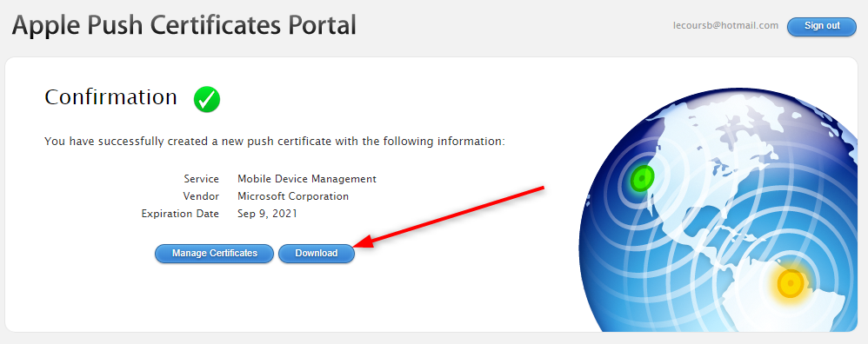Click the lecoursb@hotmail.com account email
This screenshot has width=868, height=344.
[725, 25]
